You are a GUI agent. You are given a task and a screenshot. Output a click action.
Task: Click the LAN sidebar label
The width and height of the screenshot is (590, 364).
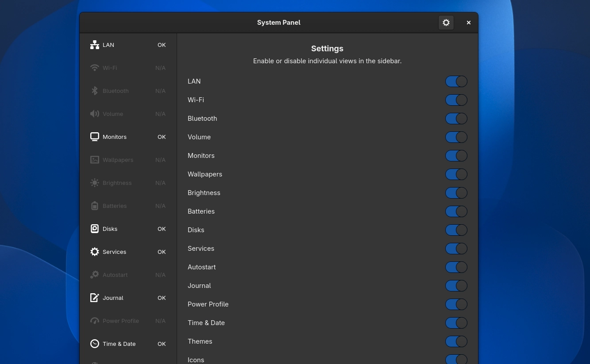click(108, 45)
